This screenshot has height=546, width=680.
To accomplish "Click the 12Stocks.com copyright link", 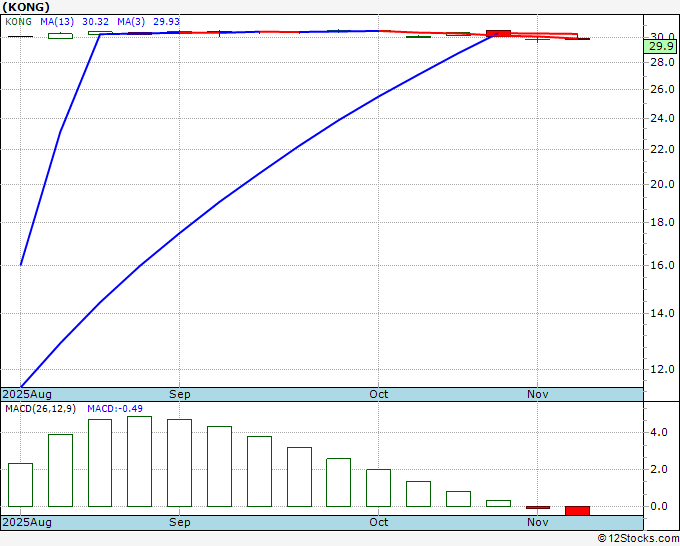I will (x=638, y=539).
